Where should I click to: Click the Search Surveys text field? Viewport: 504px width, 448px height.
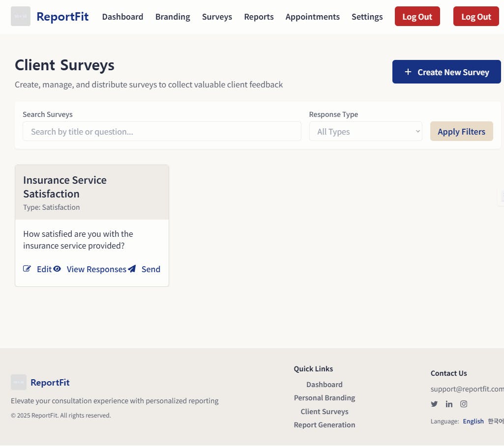(162, 131)
